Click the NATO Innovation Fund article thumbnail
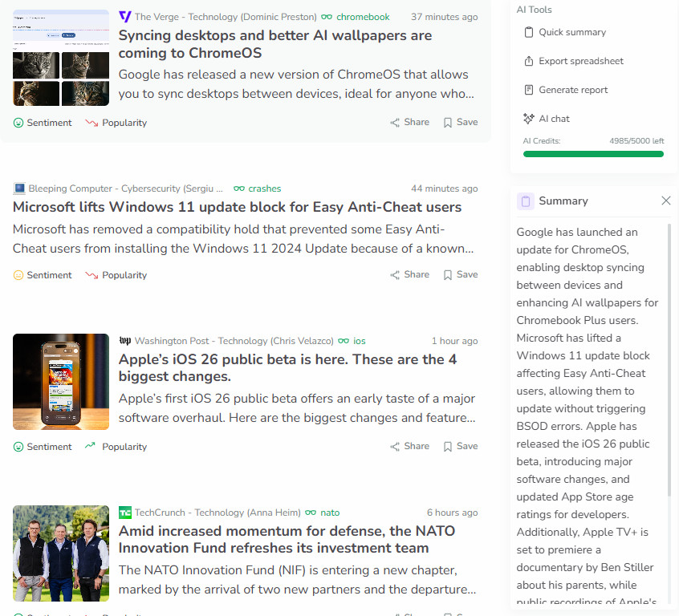Screen dimensions: 679x616 pos(60,553)
